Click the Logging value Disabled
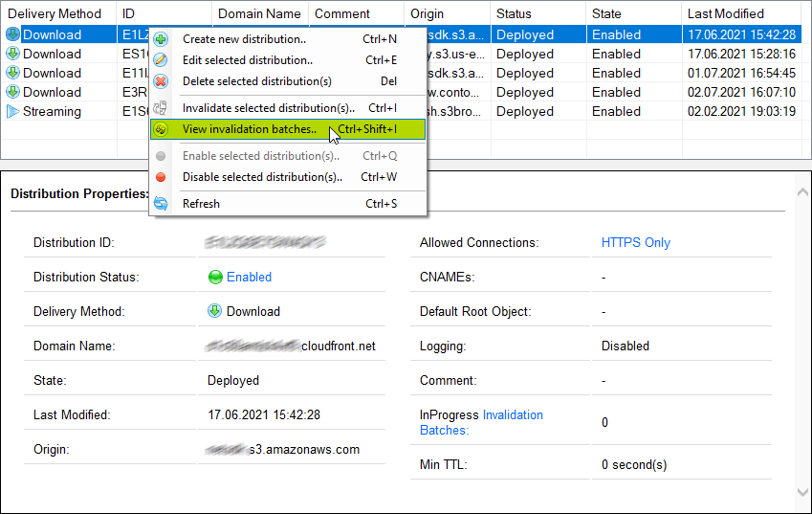The image size is (812, 514). pos(625,346)
